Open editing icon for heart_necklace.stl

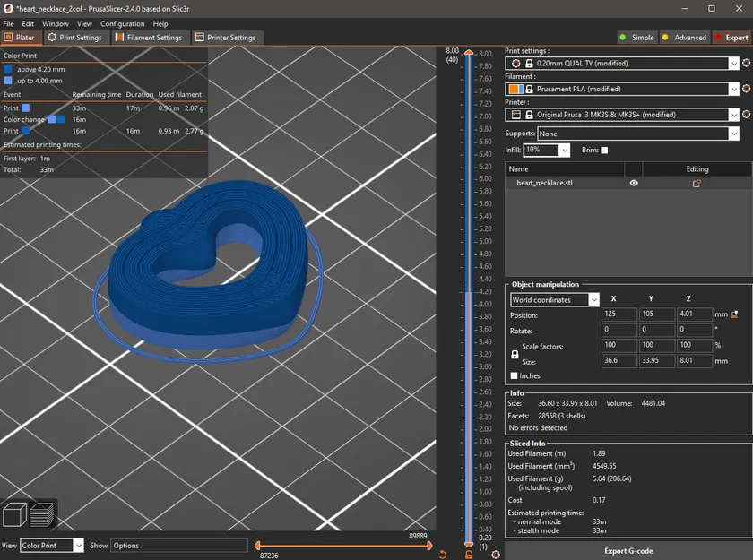(x=697, y=183)
